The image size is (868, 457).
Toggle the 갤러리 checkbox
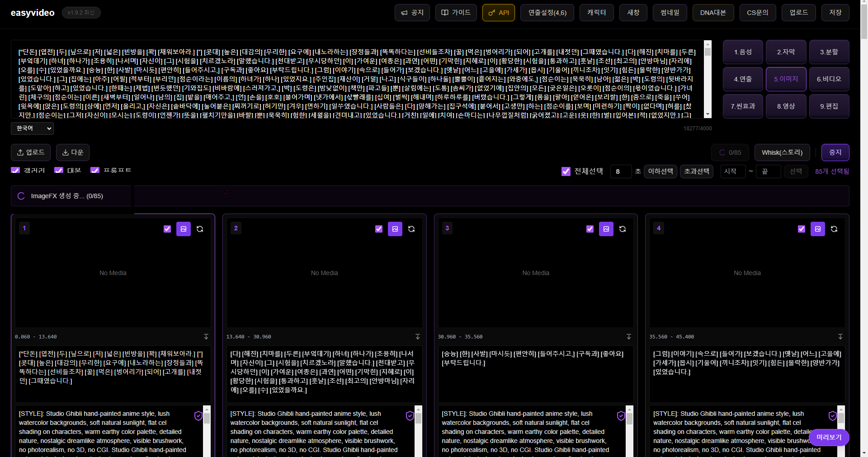[x=15, y=170]
